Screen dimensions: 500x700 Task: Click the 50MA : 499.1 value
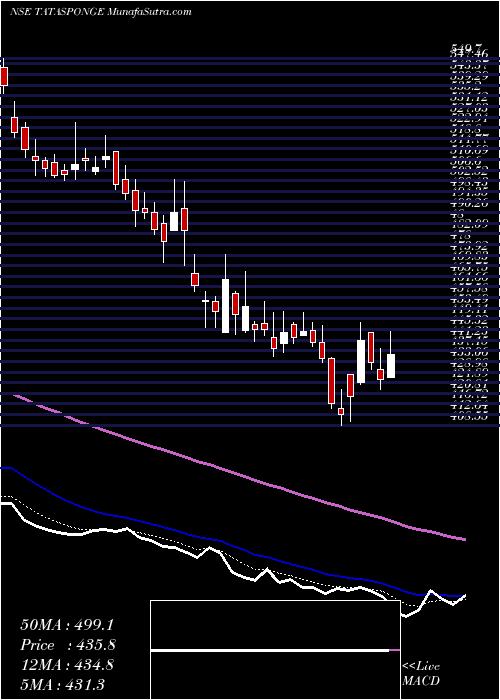coord(67,625)
